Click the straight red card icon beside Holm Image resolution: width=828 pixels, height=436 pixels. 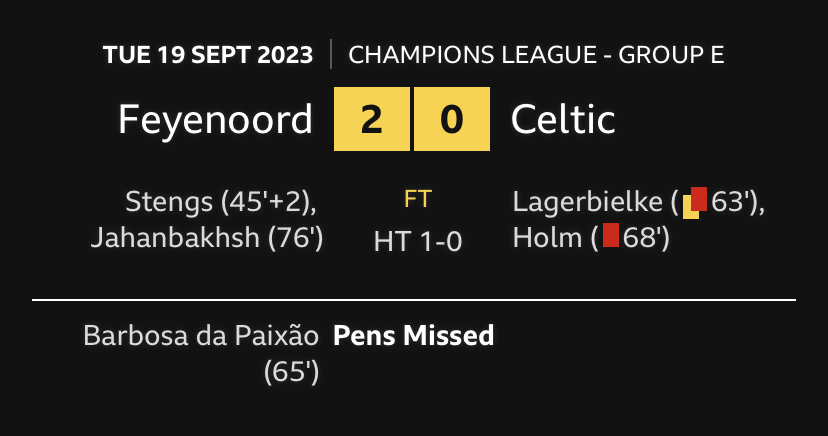click(x=611, y=239)
